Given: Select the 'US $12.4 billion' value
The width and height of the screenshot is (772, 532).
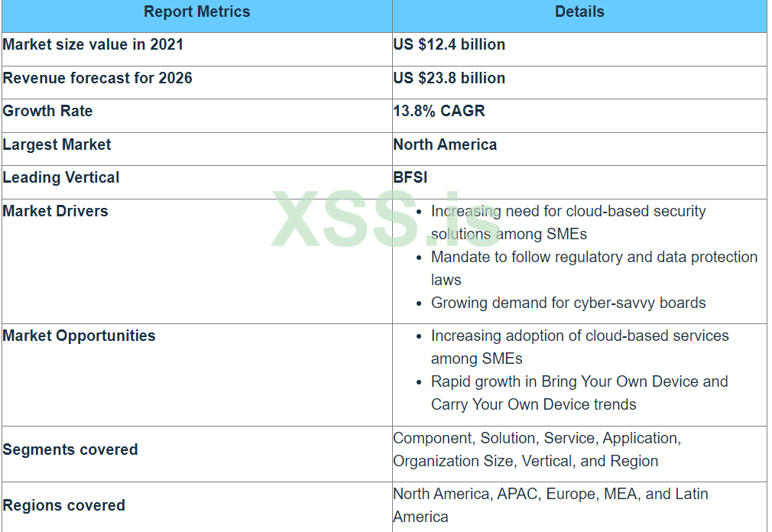Looking at the screenshot, I should click(x=449, y=45).
